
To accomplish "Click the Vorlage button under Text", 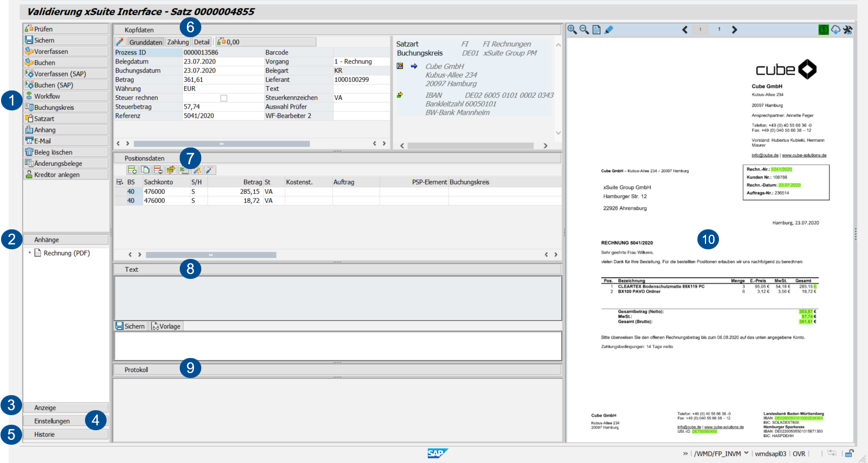I will pos(166,326).
